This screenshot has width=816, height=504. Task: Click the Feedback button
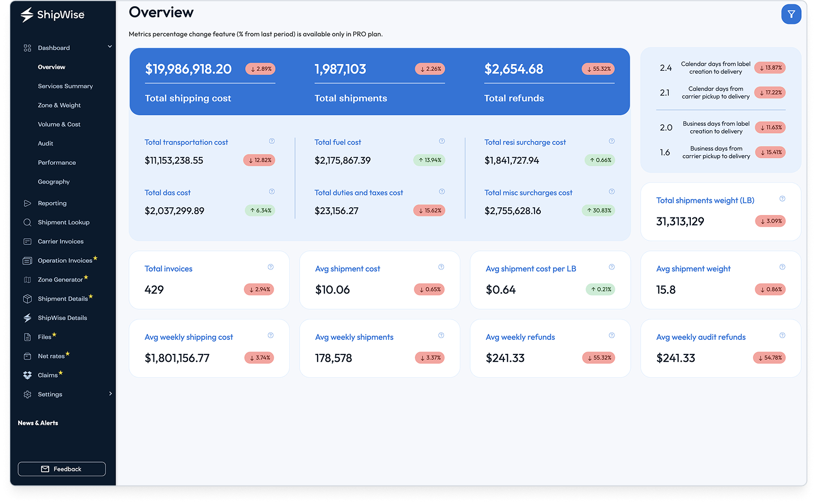[x=62, y=469]
